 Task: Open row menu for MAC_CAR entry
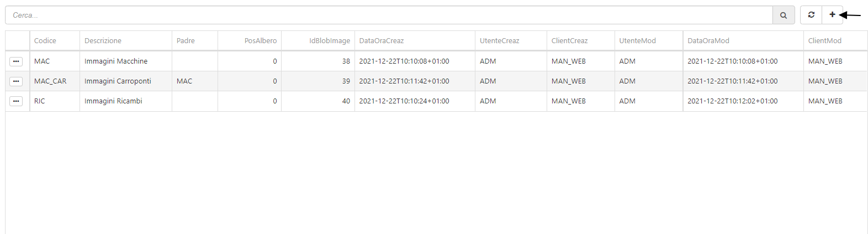click(16, 81)
